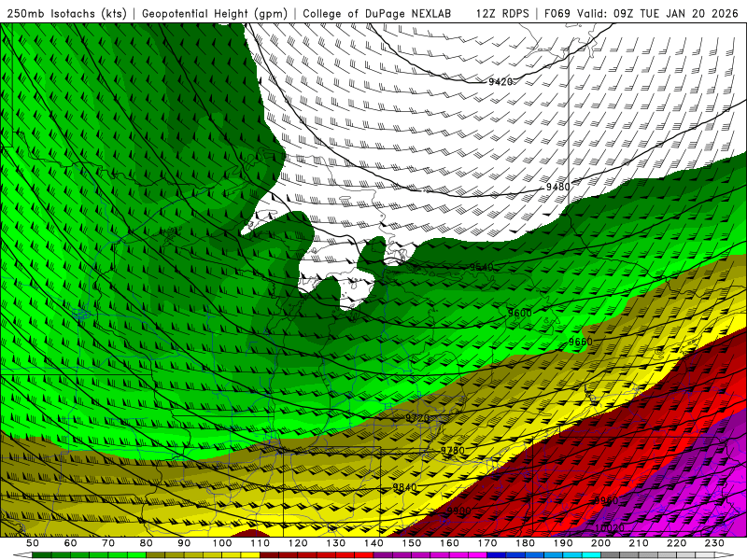Click the 200 value on the color scale
Image resolution: width=747 pixels, height=560 pixels.
click(600, 543)
